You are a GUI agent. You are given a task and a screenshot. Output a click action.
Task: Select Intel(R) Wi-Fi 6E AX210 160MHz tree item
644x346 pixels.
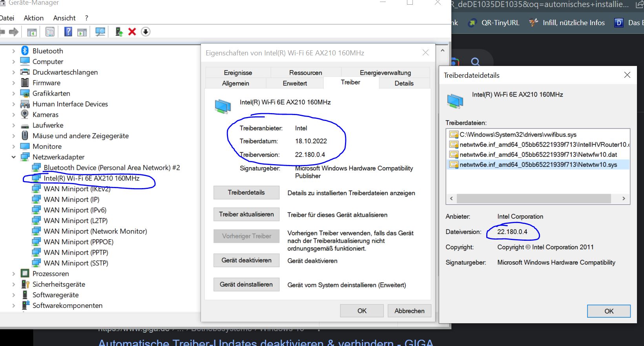point(91,178)
